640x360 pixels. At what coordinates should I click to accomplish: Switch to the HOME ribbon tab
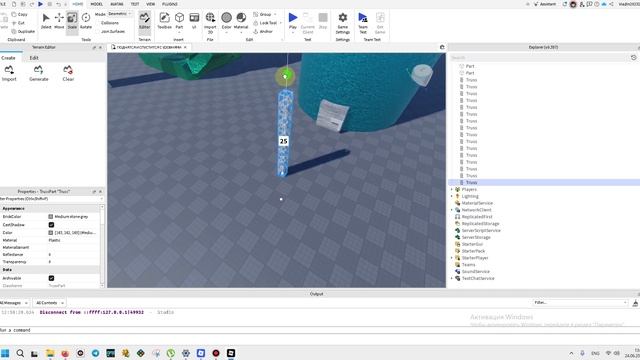click(78, 4)
